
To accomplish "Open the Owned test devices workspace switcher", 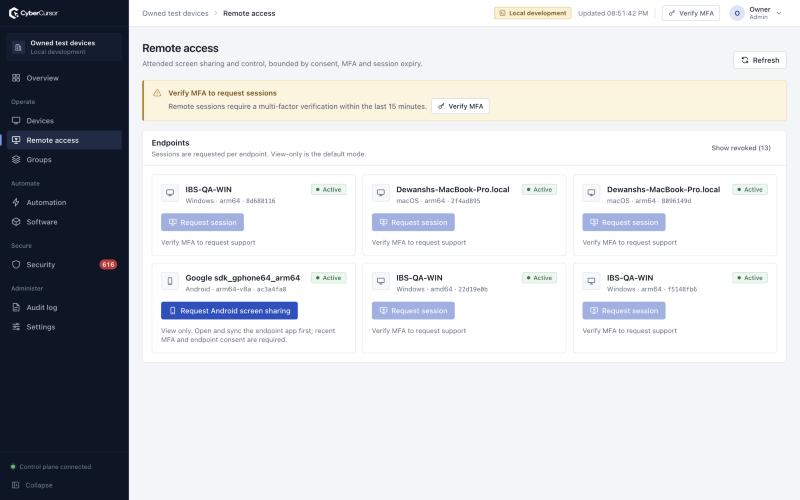I will (64, 47).
